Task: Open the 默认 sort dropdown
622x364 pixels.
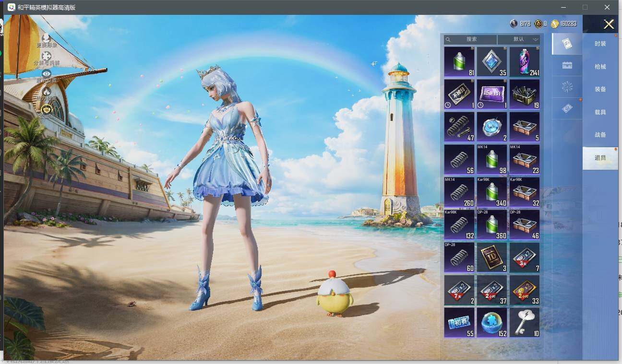Action: click(x=519, y=39)
